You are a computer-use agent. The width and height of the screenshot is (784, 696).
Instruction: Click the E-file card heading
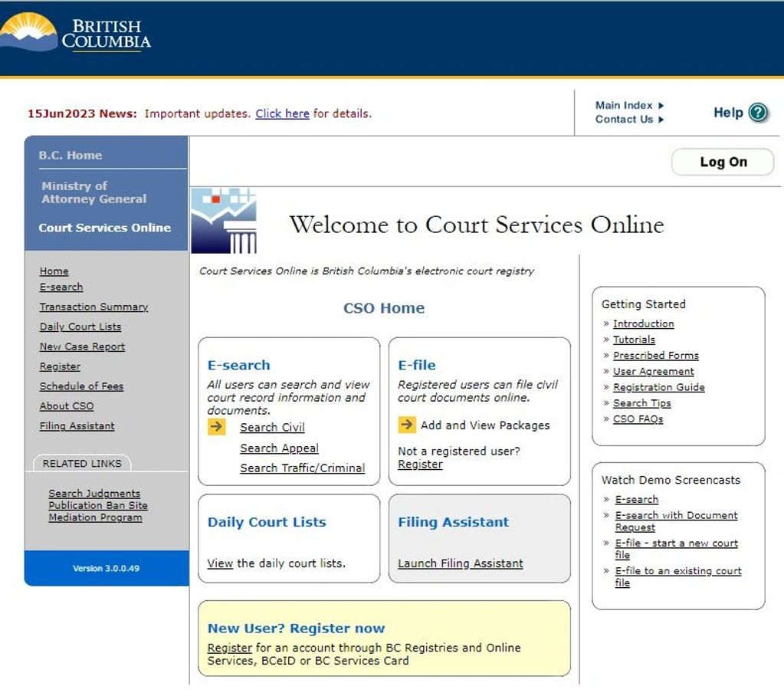click(416, 365)
